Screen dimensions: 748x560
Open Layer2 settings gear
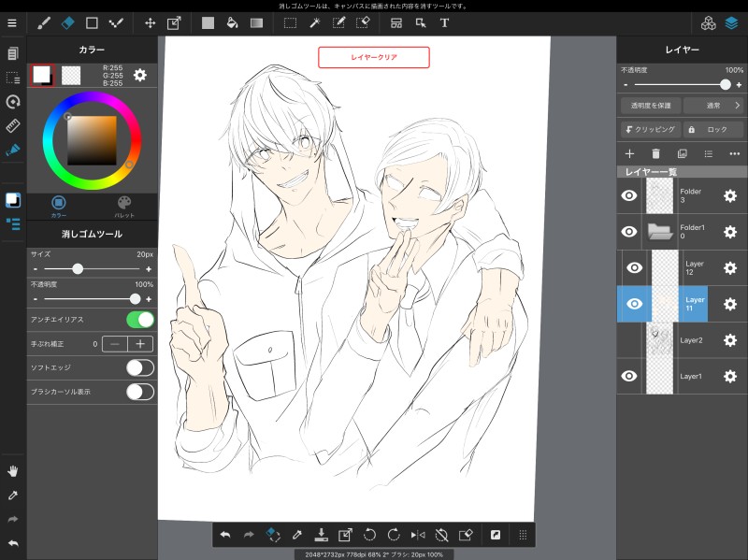730,340
